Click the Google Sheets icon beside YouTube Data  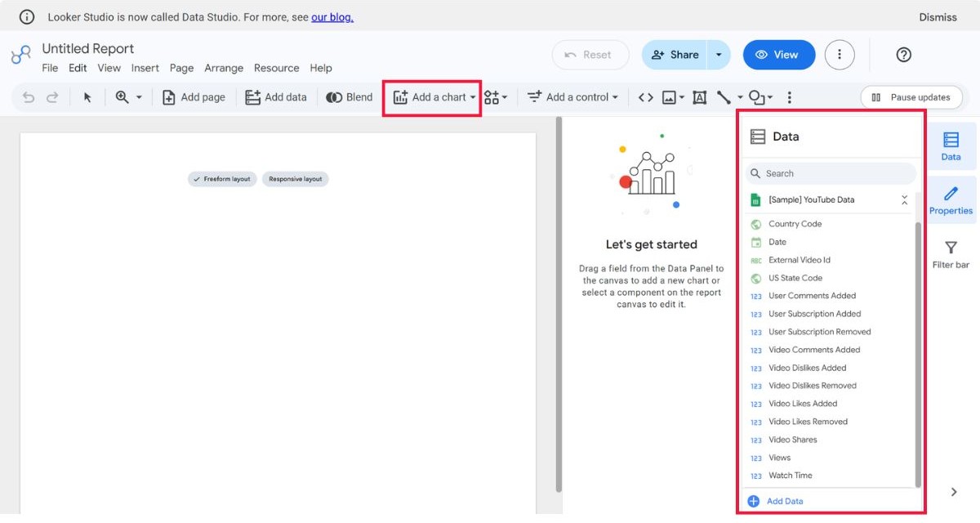(755, 199)
